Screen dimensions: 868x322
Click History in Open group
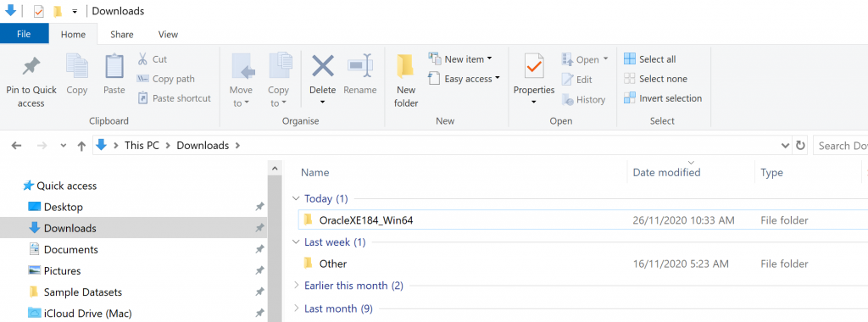(583, 100)
